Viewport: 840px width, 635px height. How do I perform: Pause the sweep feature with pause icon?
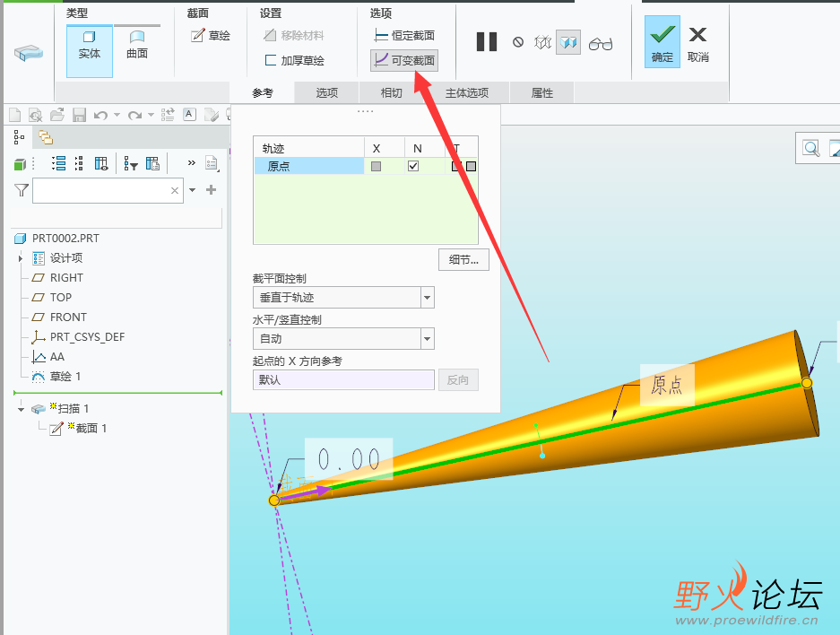pos(487,42)
